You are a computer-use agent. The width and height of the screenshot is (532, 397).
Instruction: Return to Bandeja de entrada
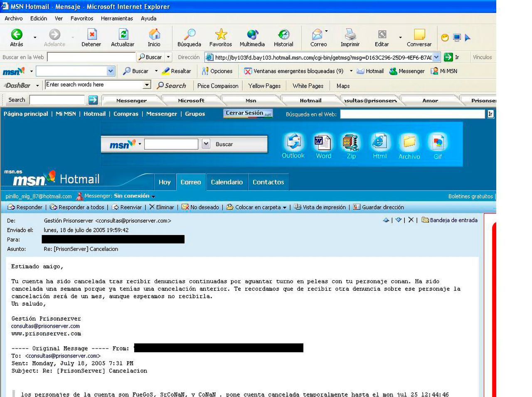[449, 220]
